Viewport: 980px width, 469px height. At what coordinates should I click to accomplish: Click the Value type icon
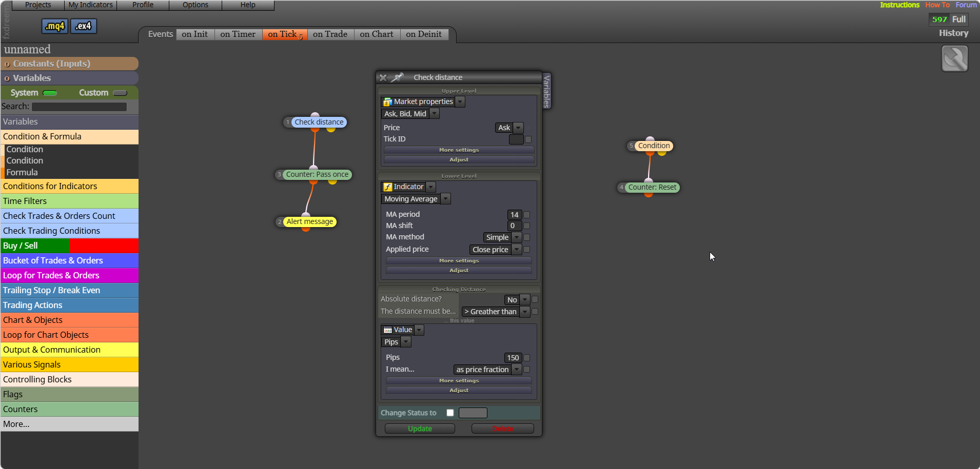388,330
